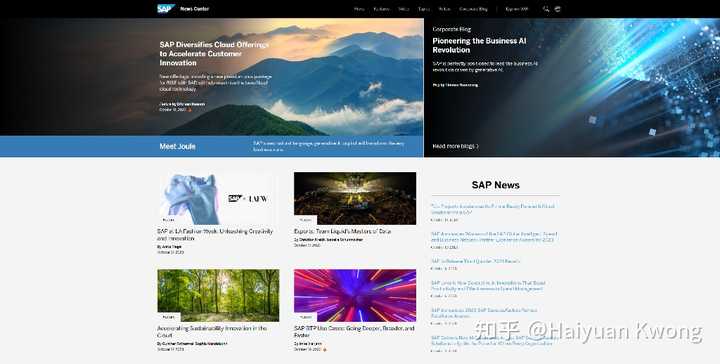Open the purple light-burst BTP thumbnail
The height and width of the screenshot is (364, 720).
(355, 295)
